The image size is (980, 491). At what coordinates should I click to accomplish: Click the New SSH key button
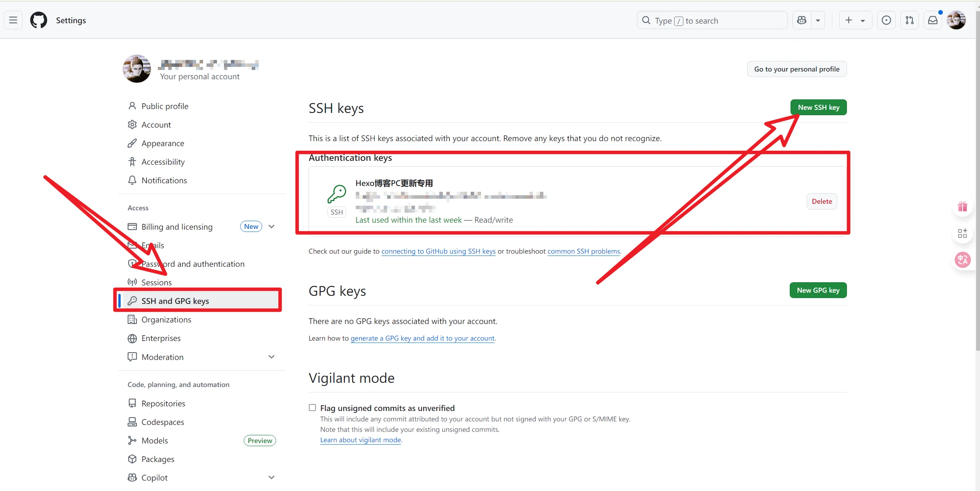[x=818, y=107]
